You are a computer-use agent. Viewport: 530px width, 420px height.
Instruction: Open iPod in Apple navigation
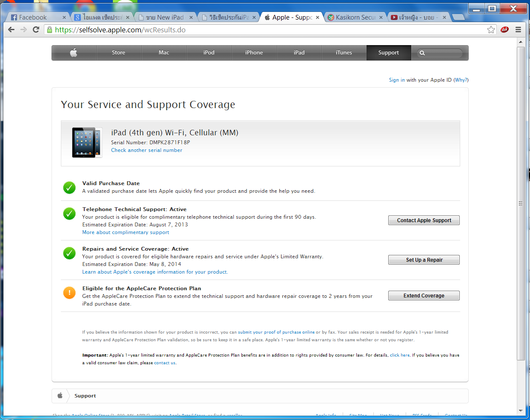click(x=209, y=53)
